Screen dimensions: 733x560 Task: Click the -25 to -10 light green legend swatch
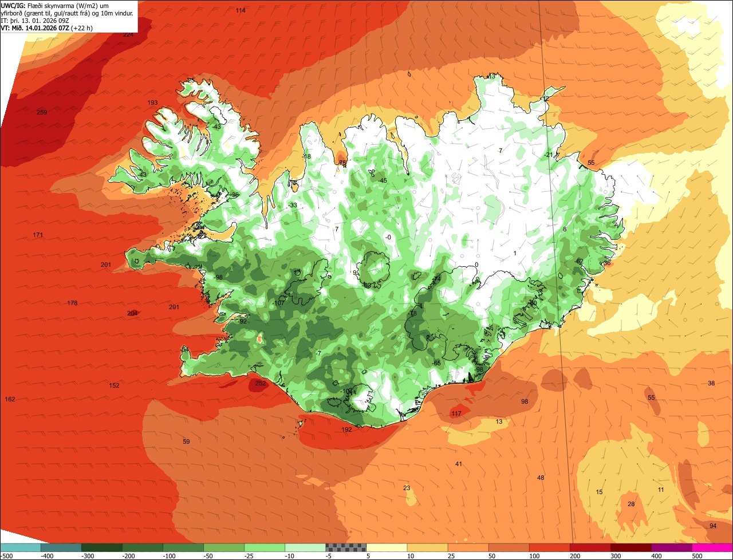pyautogui.click(x=265, y=547)
